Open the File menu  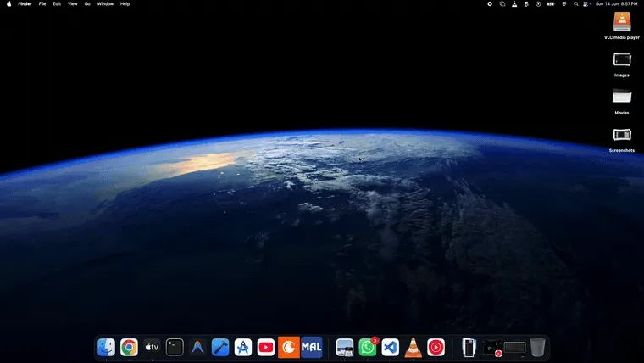tap(42, 4)
